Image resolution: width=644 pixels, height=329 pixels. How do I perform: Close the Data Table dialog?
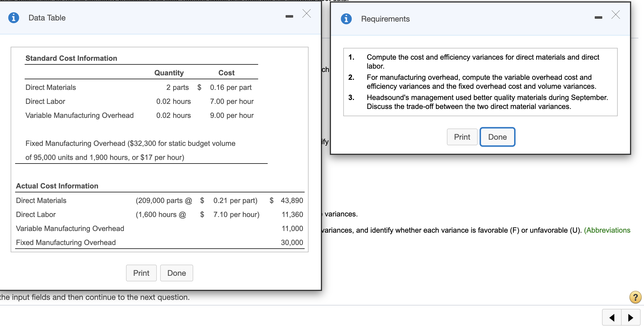click(x=306, y=13)
